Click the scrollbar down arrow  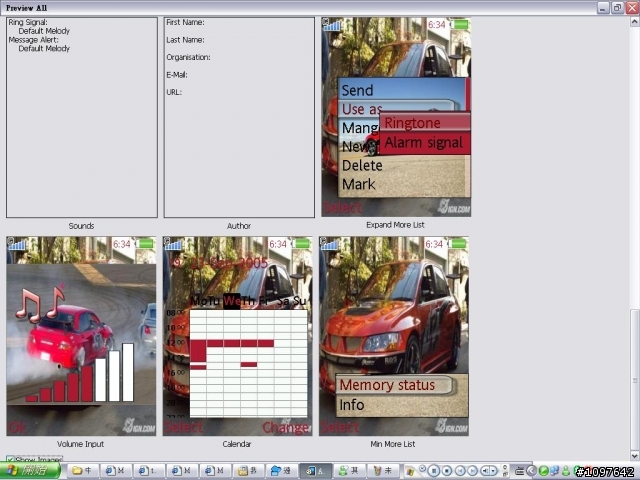pyautogui.click(x=635, y=455)
